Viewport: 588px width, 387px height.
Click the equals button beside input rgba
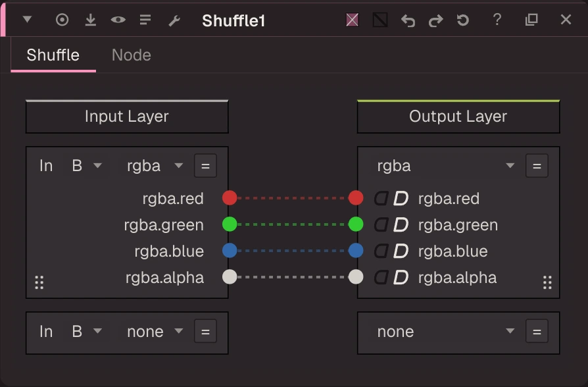(x=205, y=166)
